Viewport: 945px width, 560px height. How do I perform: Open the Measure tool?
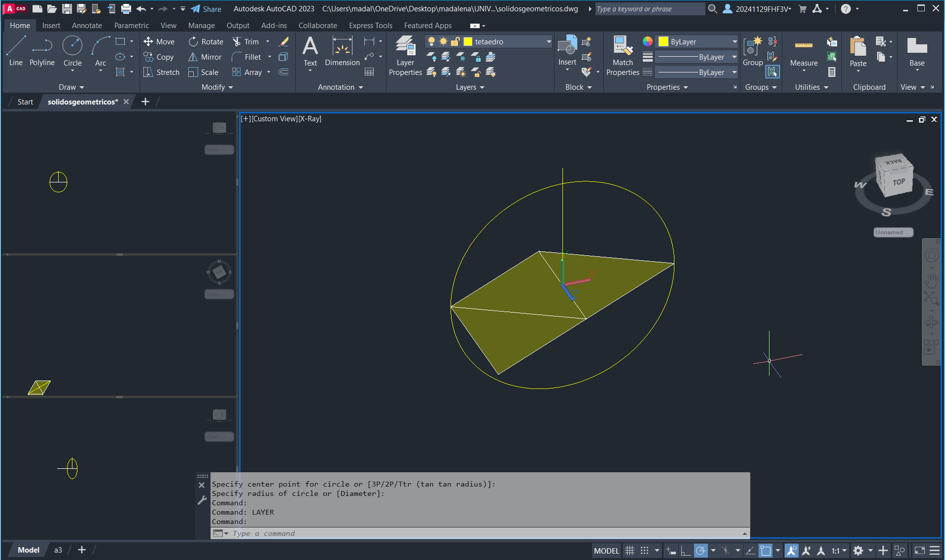804,51
